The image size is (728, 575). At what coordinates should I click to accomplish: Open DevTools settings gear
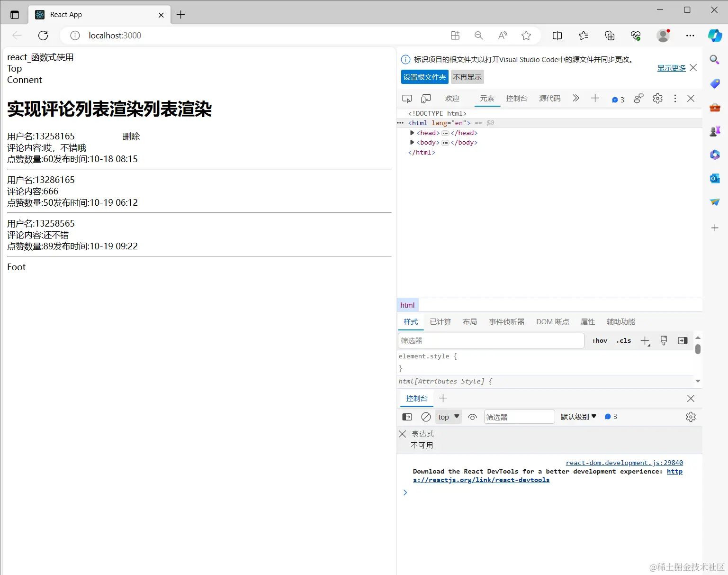tap(657, 99)
